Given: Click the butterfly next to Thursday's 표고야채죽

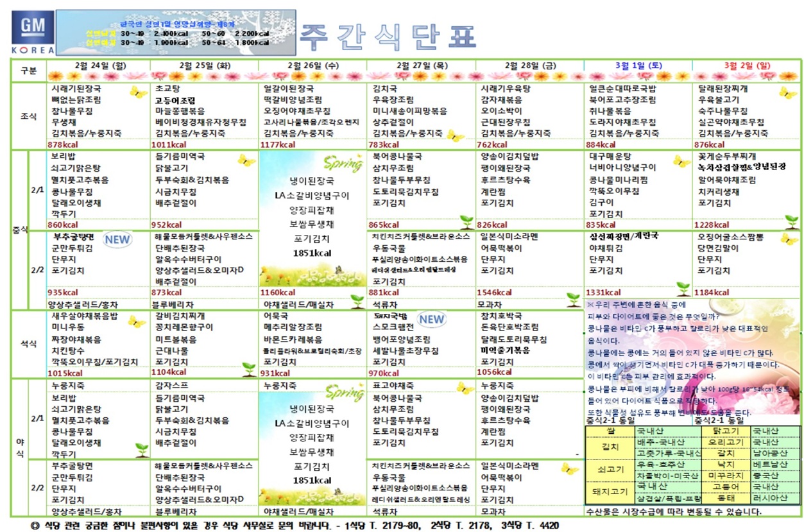Looking at the screenshot, I should 465,388.
